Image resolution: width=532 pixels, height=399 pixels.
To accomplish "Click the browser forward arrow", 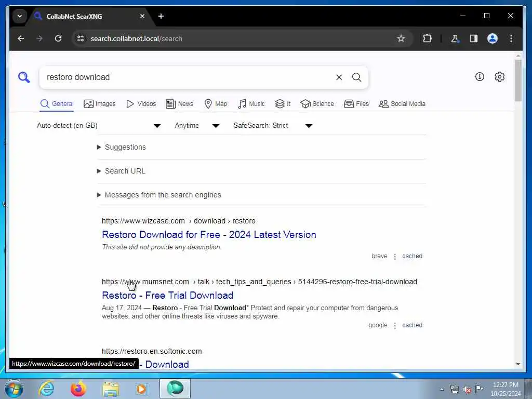I will click(x=39, y=38).
